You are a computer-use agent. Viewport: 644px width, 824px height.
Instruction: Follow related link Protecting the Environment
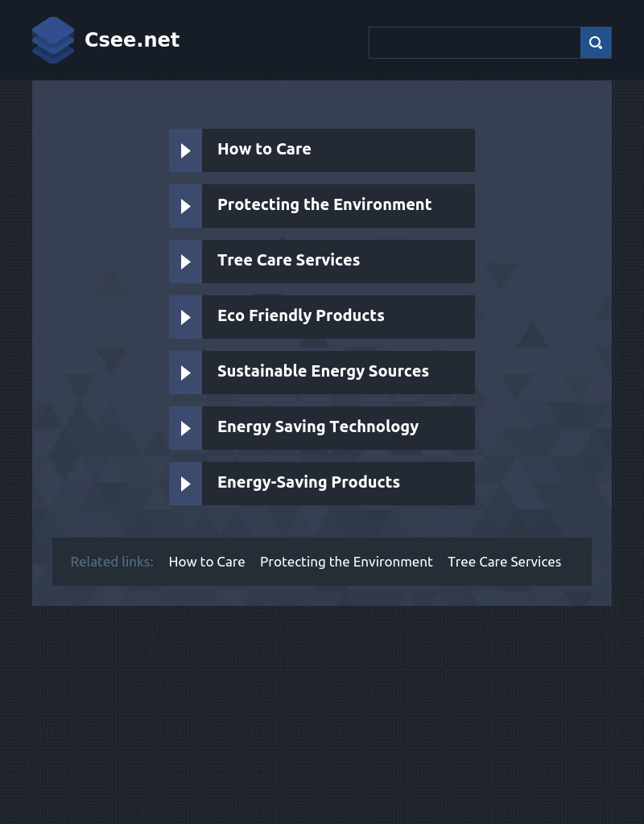click(x=346, y=562)
